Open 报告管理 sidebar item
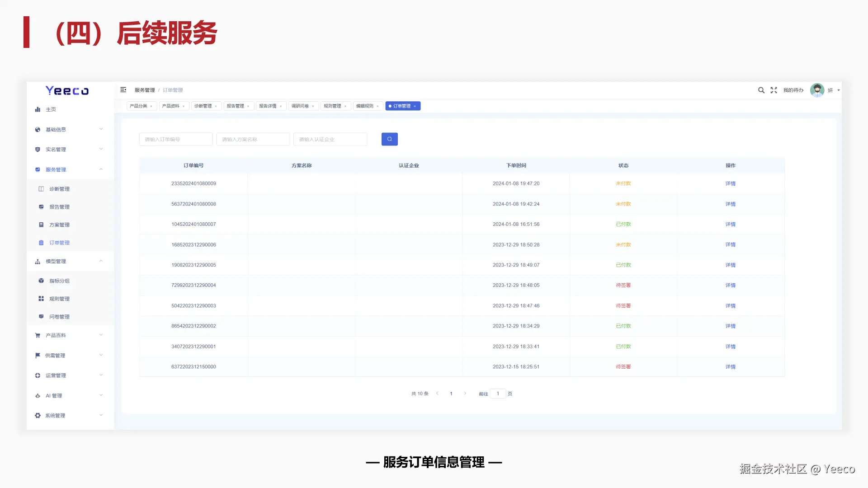The width and height of the screenshot is (868, 488). tap(59, 207)
